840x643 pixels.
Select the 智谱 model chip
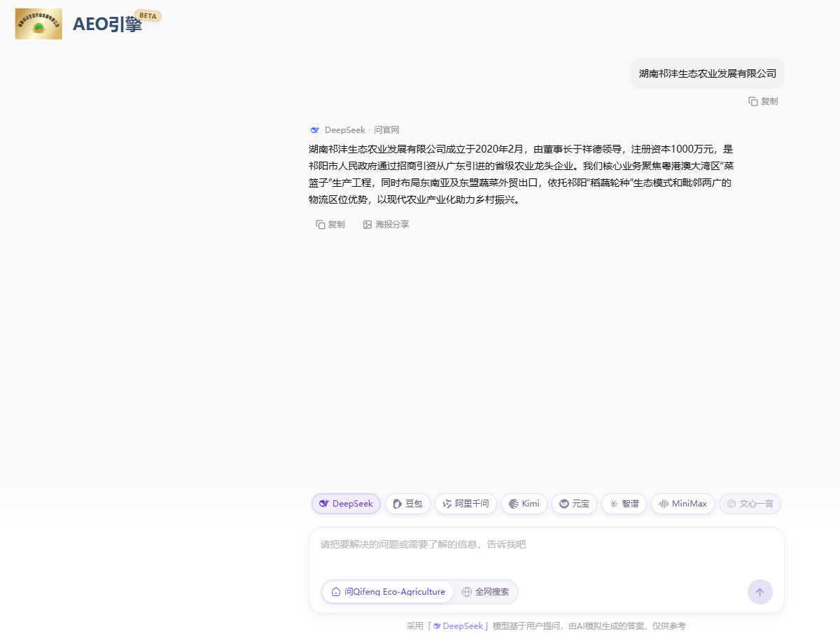point(624,504)
